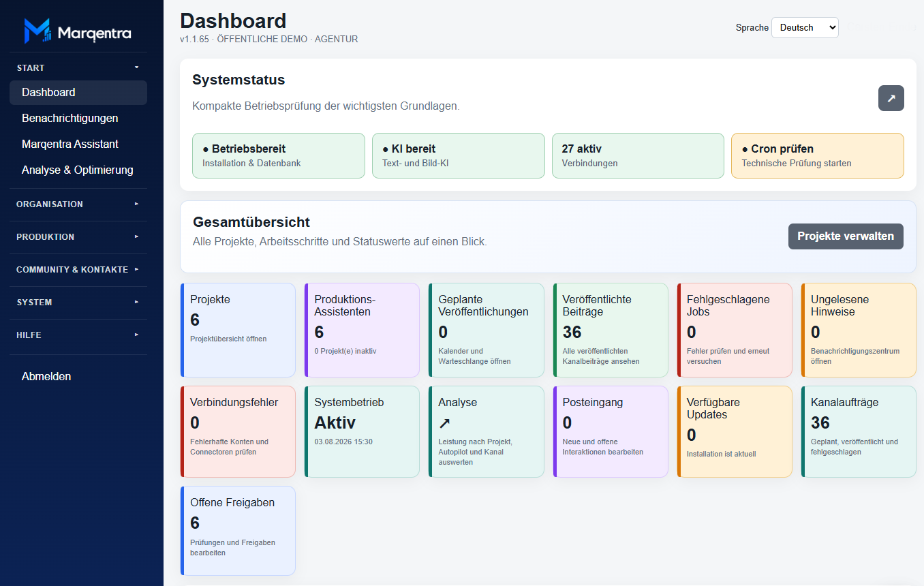Screen dimensions: 924x586
Task: Click Abmelden to log out
Action: pos(78,376)
